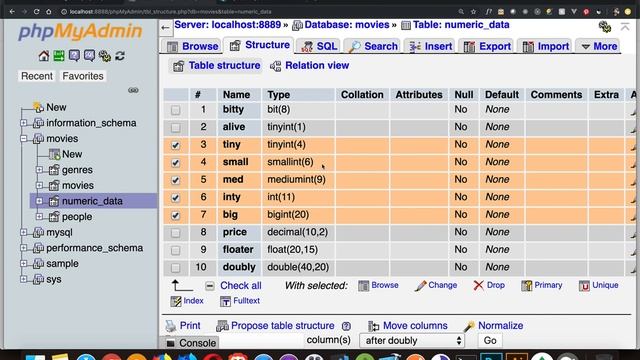Click the Index icon
The height and width of the screenshot is (360, 640).
click(x=176, y=301)
